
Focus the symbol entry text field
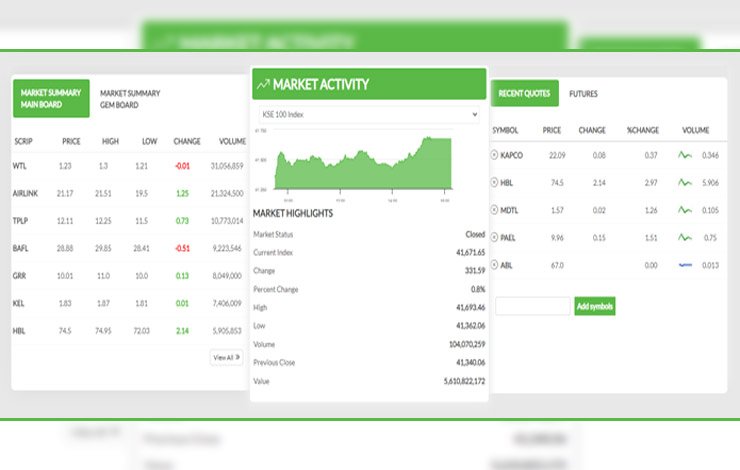[532, 306]
